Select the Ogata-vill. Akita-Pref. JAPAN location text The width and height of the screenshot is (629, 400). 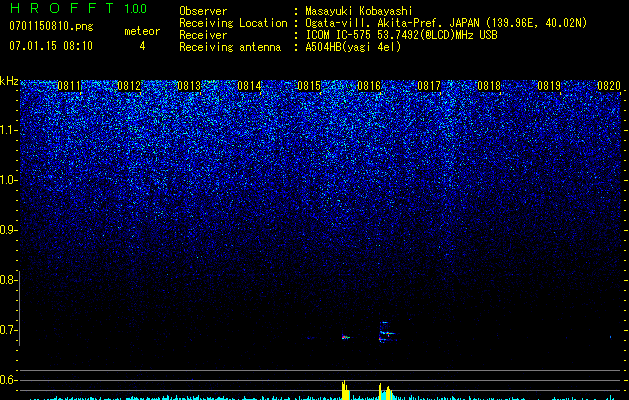click(x=446, y=23)
